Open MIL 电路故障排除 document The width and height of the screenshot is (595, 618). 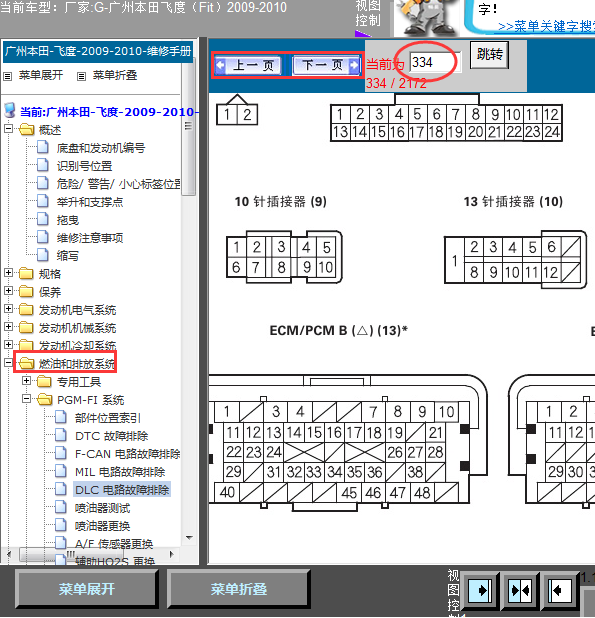coord(120,472)
